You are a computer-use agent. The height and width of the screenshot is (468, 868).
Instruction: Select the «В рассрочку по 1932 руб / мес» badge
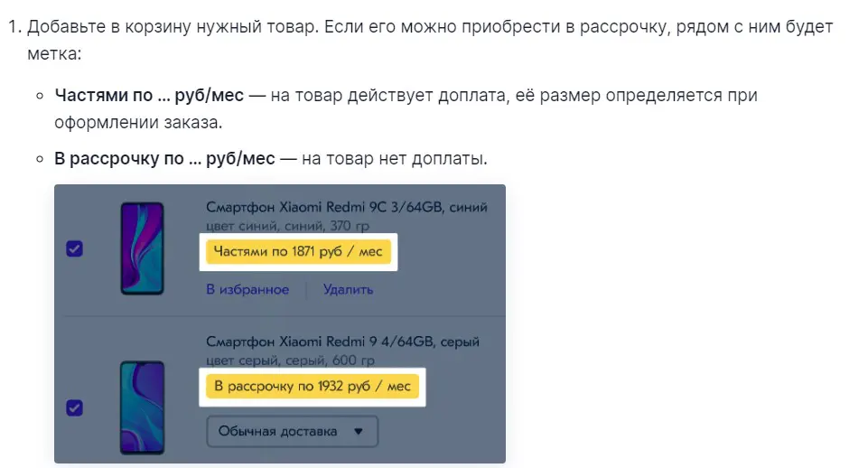pyautogui.click(x=312, y=387)
